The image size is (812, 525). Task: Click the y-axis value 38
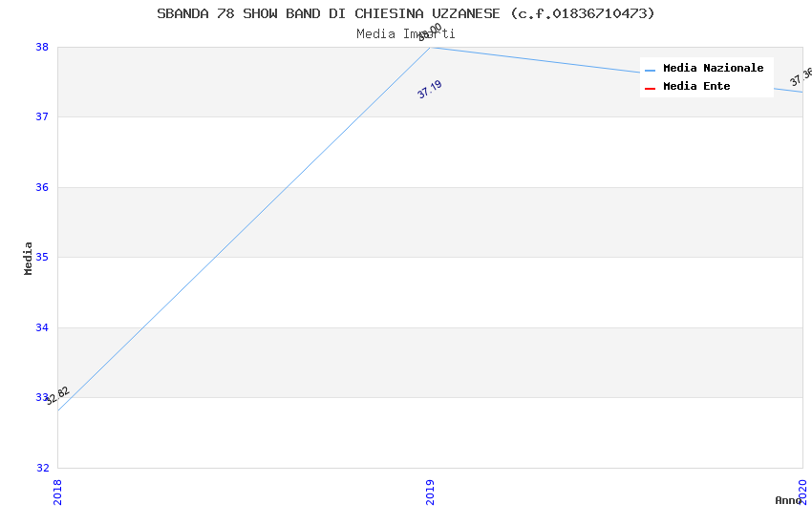42,47
